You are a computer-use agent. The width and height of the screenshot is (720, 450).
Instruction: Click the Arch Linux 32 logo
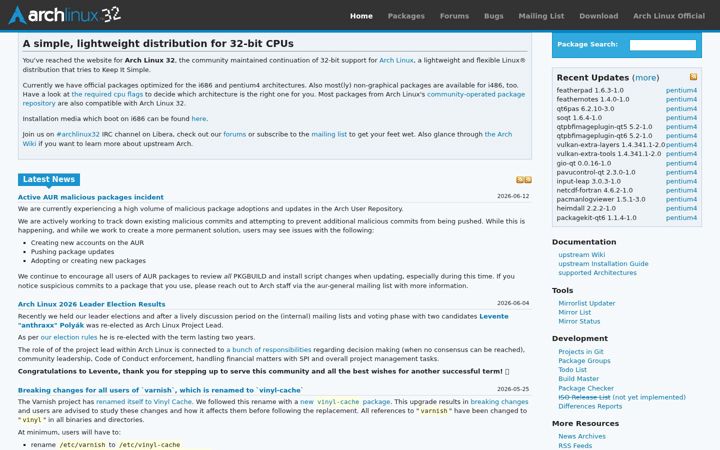65,15
